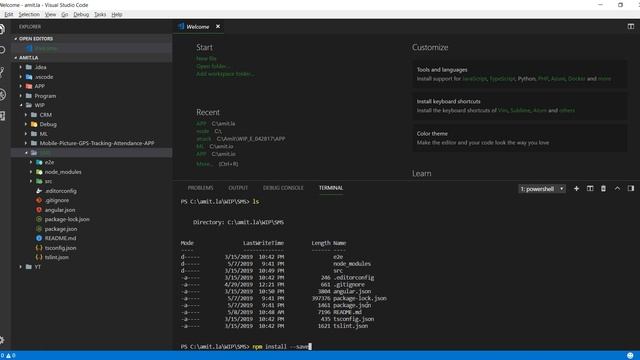Maximize the terminal panel with chevron-up icon
The width and height of the screenshot is (640, 360).
pyautogui.click(x=617, y=189)
